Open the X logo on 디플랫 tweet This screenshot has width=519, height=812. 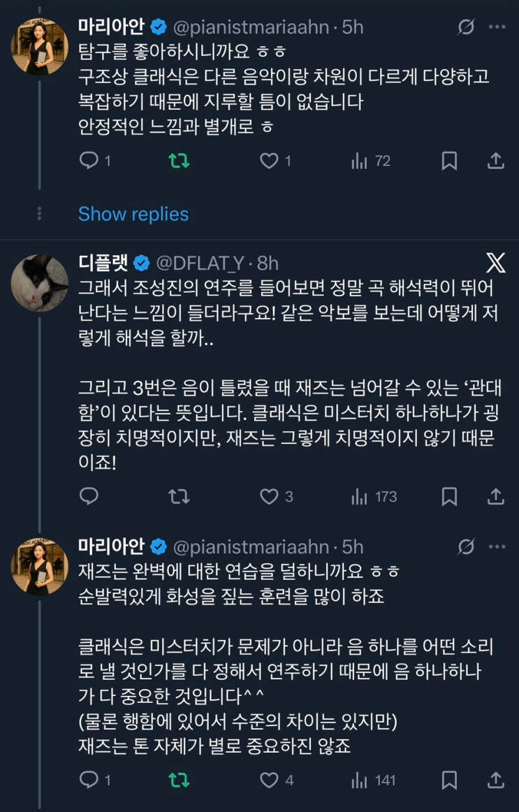tap(495, 262)
